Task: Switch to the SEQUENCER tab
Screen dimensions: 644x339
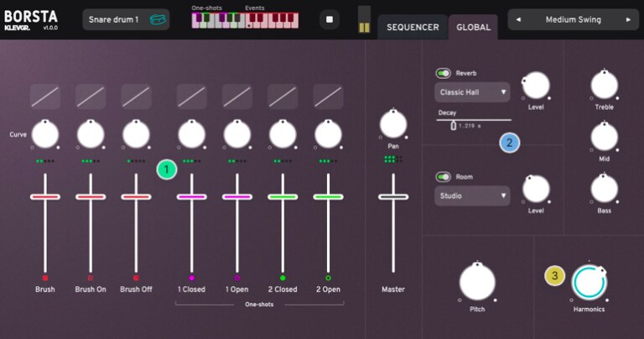Action: click(x=413, y=27)
